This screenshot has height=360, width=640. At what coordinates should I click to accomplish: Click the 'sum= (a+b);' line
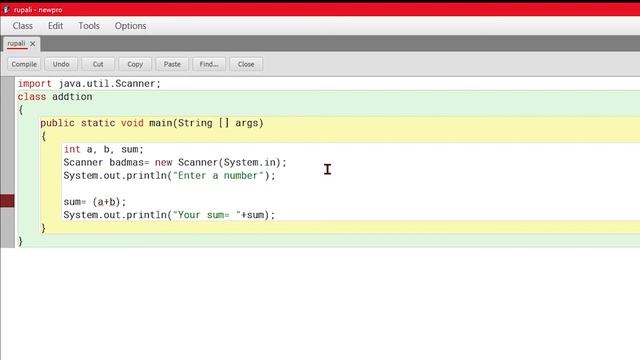tap(95, 202)
